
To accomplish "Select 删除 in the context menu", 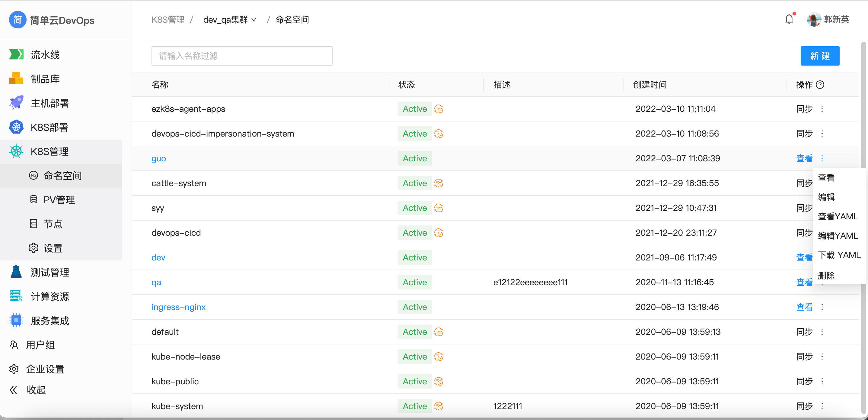I will pos(826,275).
